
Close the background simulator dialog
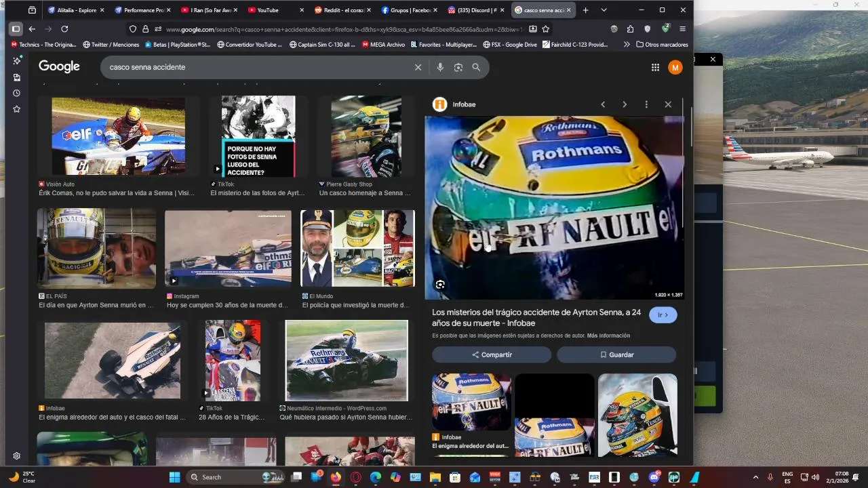point(713,60)
